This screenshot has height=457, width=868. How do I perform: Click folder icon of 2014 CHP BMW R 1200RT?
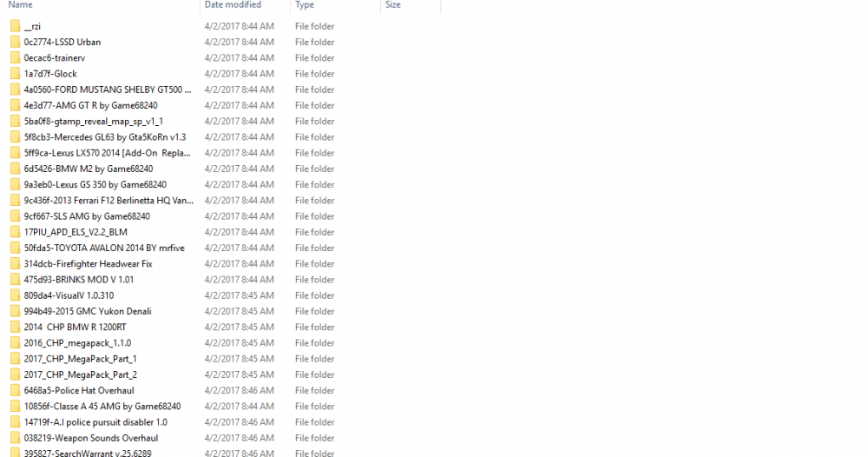tap(15, 328)
